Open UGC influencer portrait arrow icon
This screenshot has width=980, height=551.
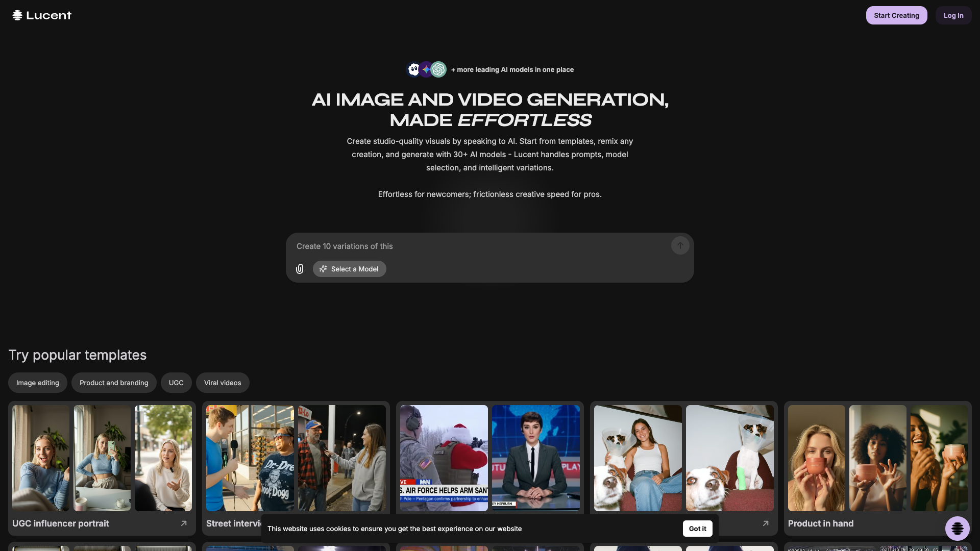pyautogui.click(x=184, y=523)
